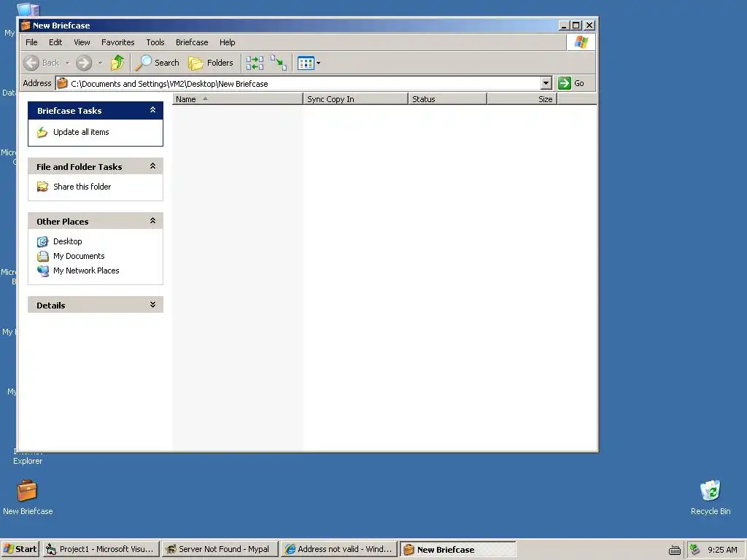Click the keyboard icon in system tray
Image resolution: width=747 pixels, height=560 pixels.
click(675, 550)
